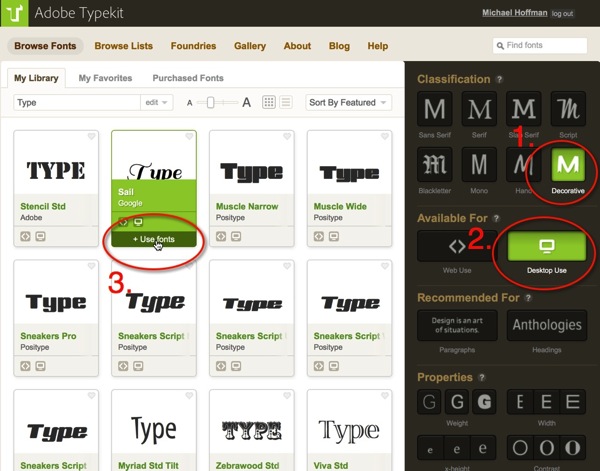Image resolution: width=600 pixels, height=471 pixels.
Task: Select the Mono classification filter
Action: (479, 165)
